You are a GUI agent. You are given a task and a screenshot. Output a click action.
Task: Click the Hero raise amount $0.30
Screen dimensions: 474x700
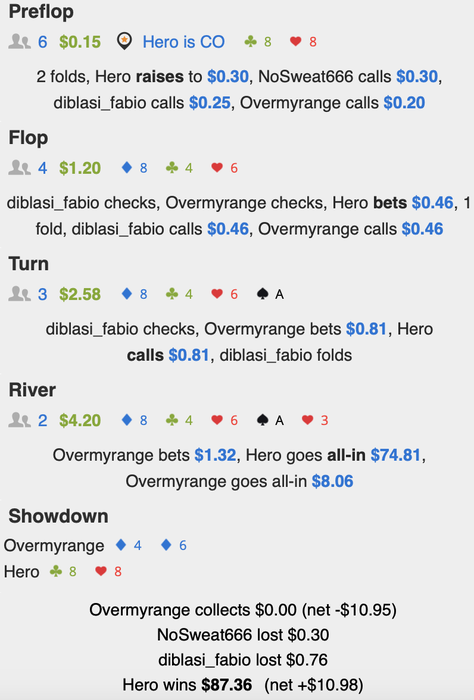(x=228, y=77)
